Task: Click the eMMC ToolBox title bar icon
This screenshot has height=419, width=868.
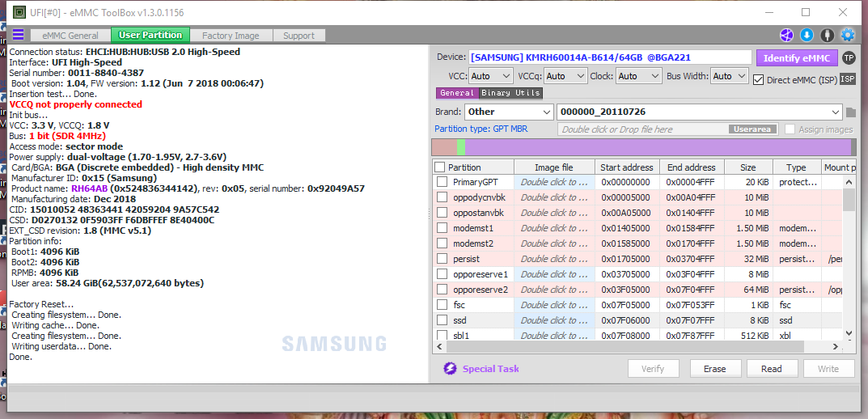Action: [19, 11]
